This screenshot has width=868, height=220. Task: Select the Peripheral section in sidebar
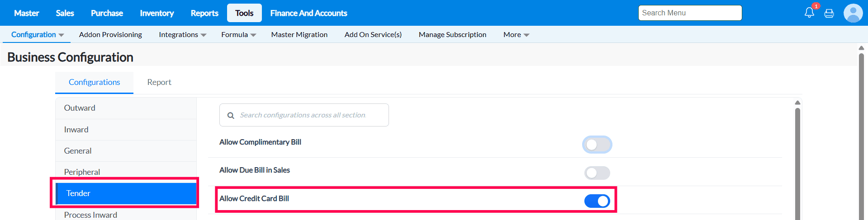tap(82, 172)
